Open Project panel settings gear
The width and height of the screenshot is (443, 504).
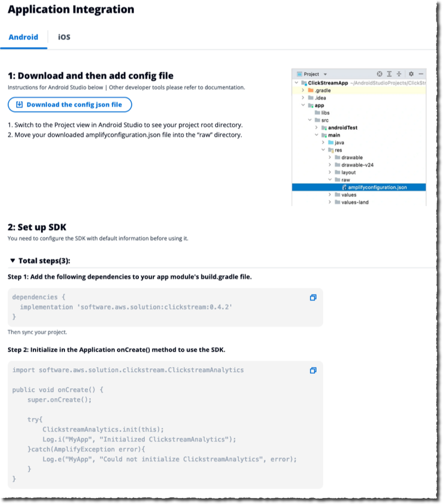point(411,74)
